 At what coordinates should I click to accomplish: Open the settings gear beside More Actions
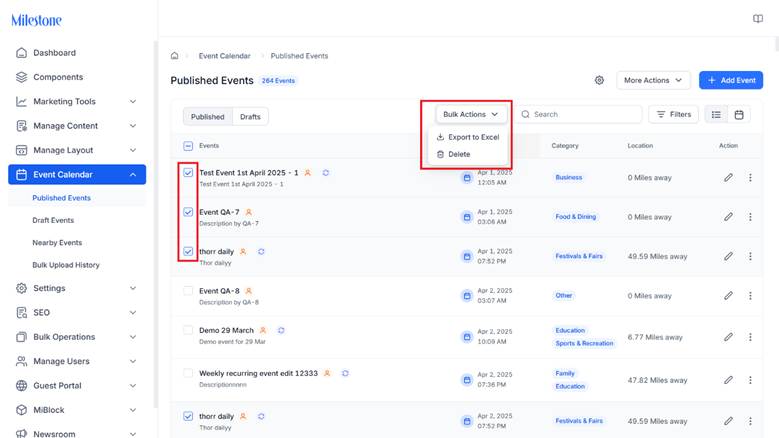599,80
